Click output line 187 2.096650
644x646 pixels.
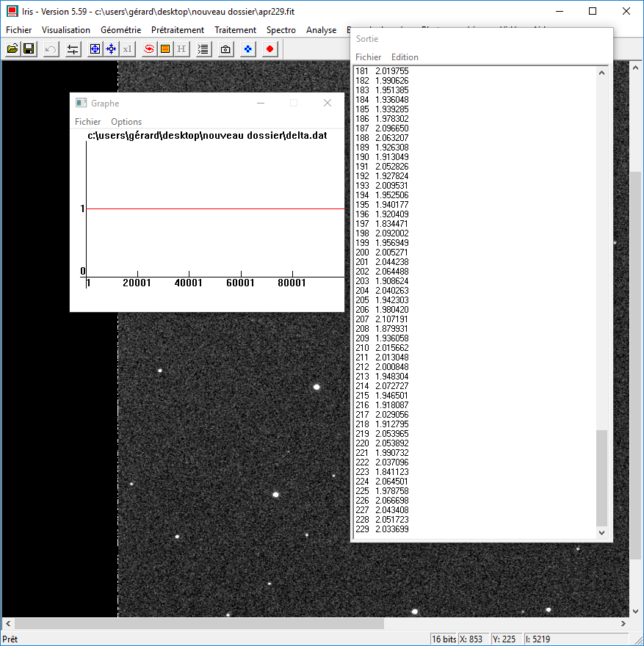tap(382, 128)
